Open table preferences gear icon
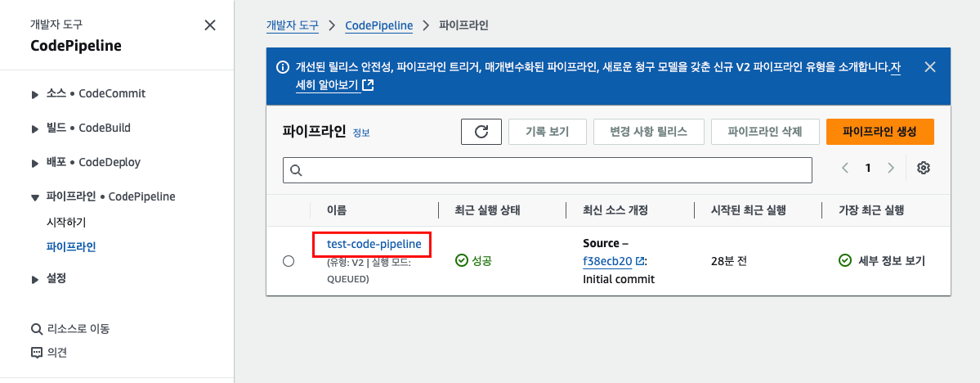This screenshot has width=980, height=383. (x=924, y=168)
